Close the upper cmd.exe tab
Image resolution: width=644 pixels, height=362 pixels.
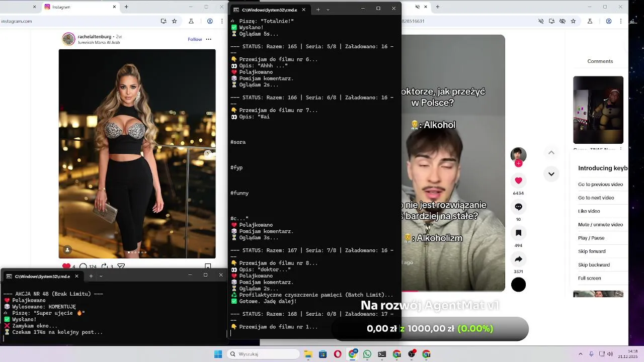coord(303,10)
